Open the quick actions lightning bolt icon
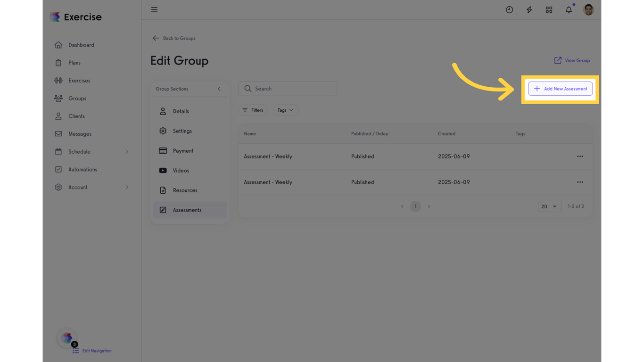 (529, 9)
